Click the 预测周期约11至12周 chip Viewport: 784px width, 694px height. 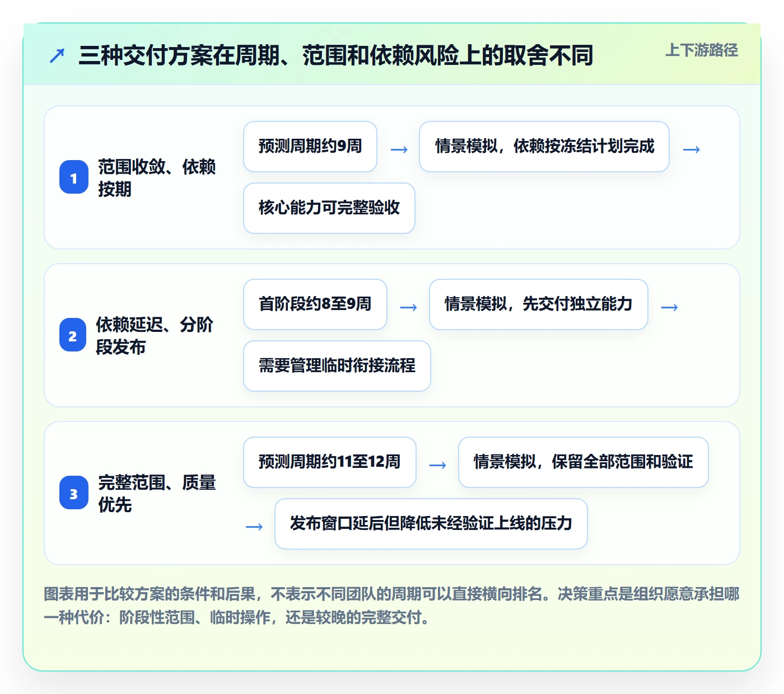[x=330, y=462]
